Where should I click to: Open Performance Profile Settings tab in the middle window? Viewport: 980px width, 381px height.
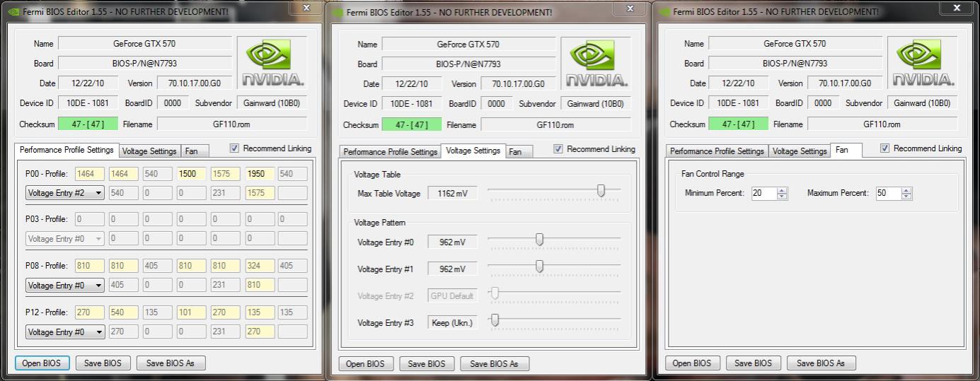coord(390,152)
